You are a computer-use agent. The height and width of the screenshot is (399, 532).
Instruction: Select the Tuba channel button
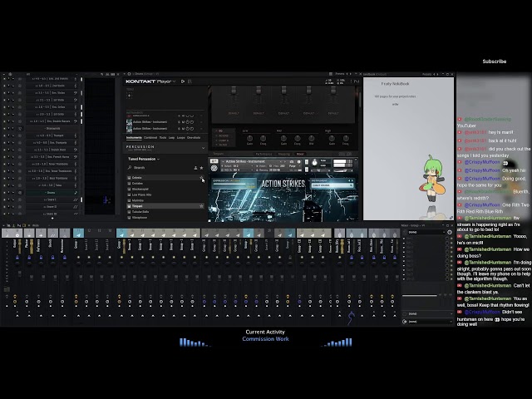tap(52, 185)
